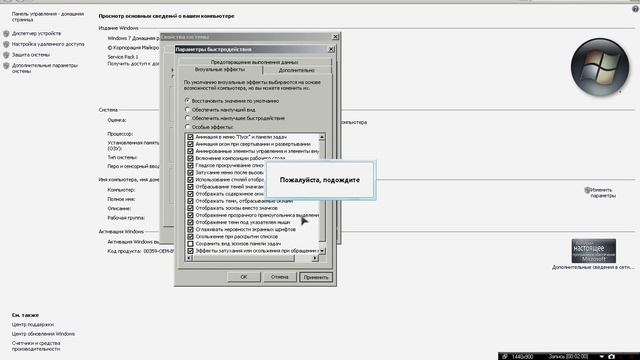
Task: Click effects list scroll up arrow
Action: point(322,137)
